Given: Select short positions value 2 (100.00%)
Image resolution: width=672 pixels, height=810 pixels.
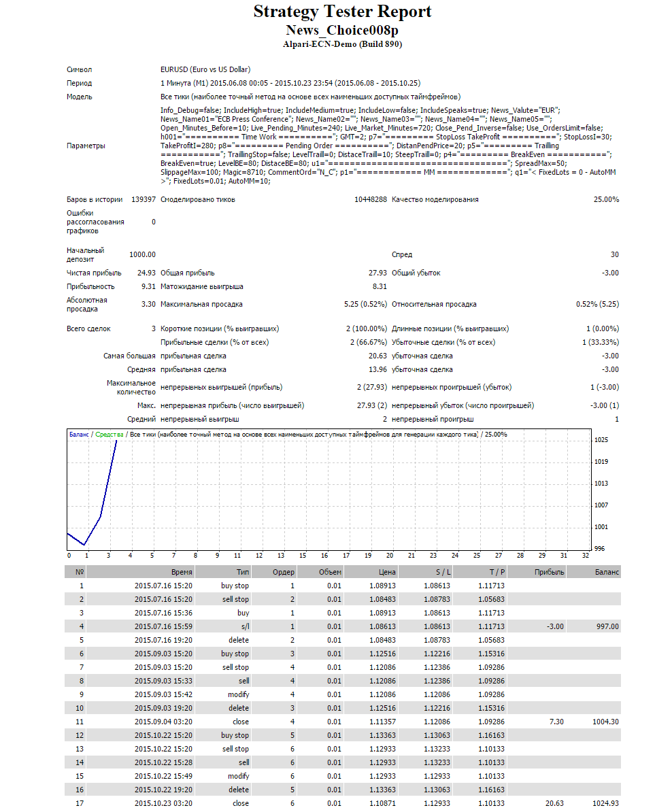Looking at the screenshot, I should pyautogui.click(x=366, y=328).
